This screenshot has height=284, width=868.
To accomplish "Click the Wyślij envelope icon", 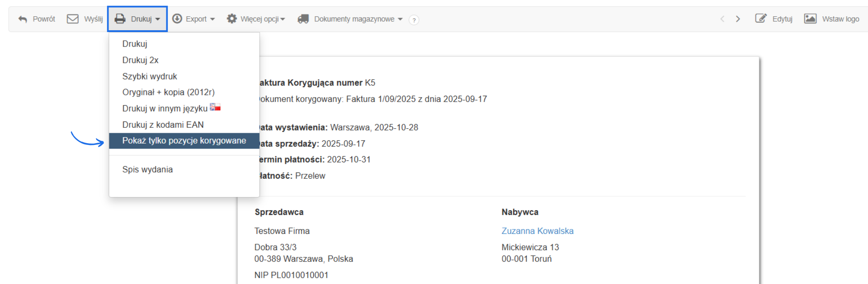I will pyautogui.click(x=72, y=19).
